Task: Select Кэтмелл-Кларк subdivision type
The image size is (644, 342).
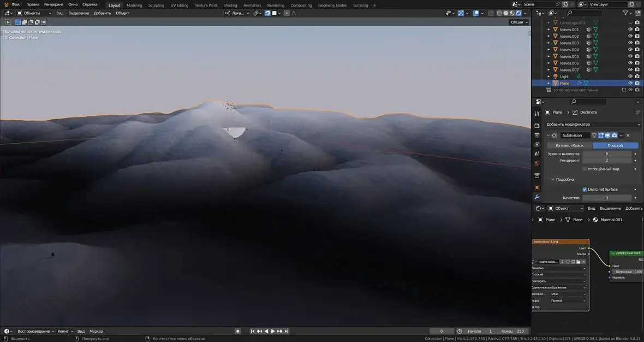Action: tap(570, 145)
